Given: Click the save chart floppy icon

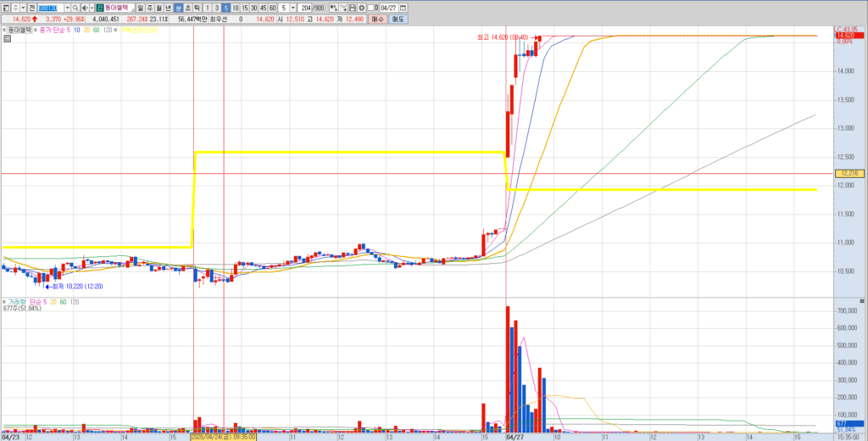Looking at the screenshot, I should (x=352, y=8).
